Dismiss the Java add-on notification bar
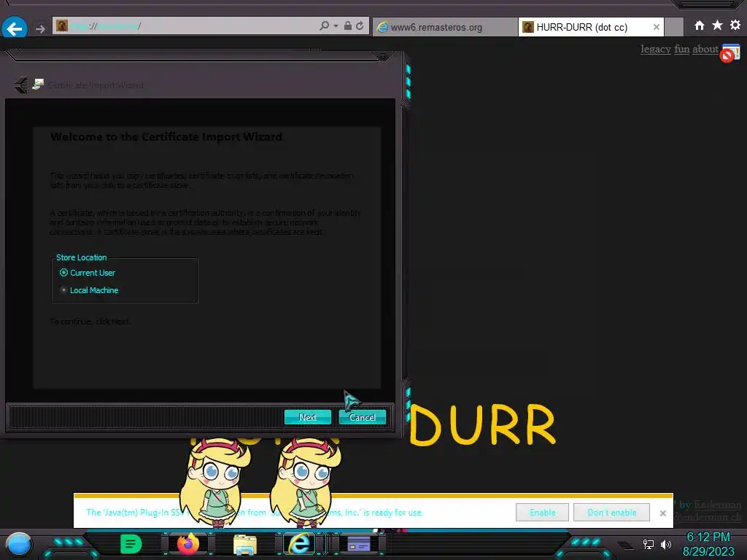This screenshot has height=560, width=747. pos(662,513)
